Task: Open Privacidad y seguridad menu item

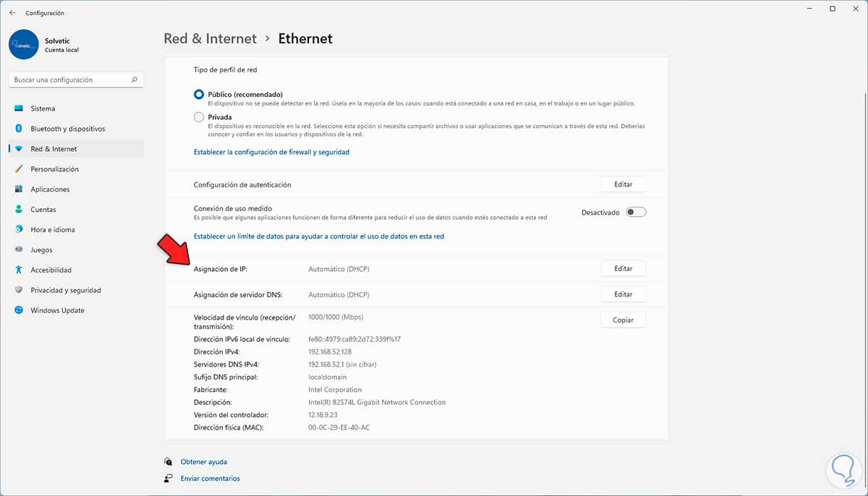Action: point(65,291)
